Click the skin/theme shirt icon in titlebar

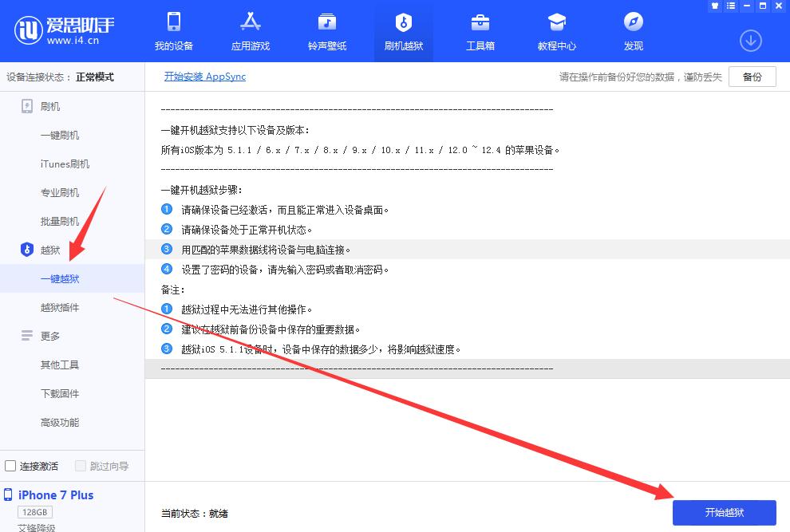(x=715, y=6)
